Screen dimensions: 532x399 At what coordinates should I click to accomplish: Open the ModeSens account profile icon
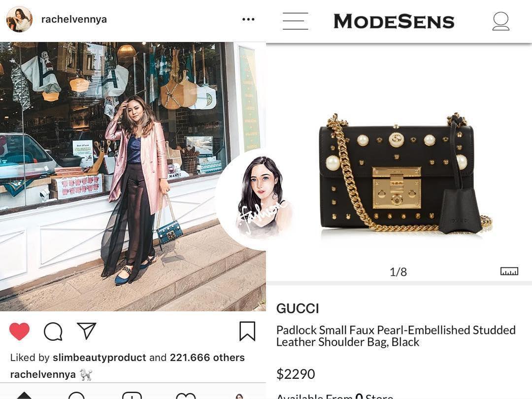coord(501,21)
